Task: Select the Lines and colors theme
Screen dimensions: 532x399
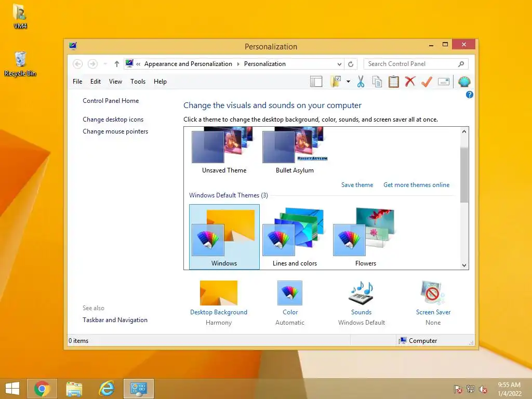Action: click(x=295, y=237)
